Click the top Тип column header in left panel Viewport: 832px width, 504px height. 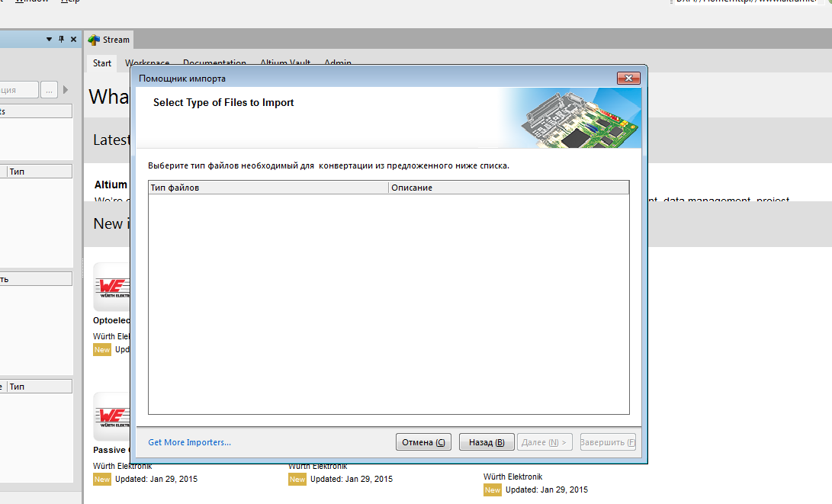click(38, 172)
